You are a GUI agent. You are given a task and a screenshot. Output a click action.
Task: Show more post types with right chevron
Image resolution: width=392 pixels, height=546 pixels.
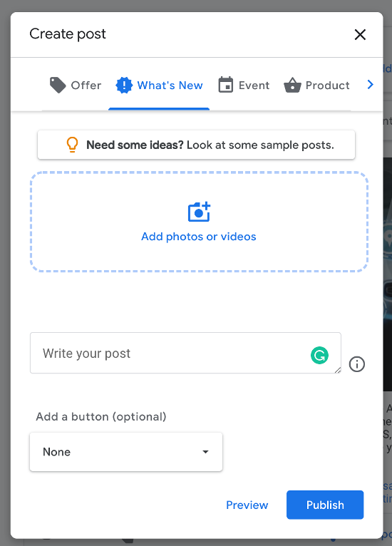click(370, 85)
